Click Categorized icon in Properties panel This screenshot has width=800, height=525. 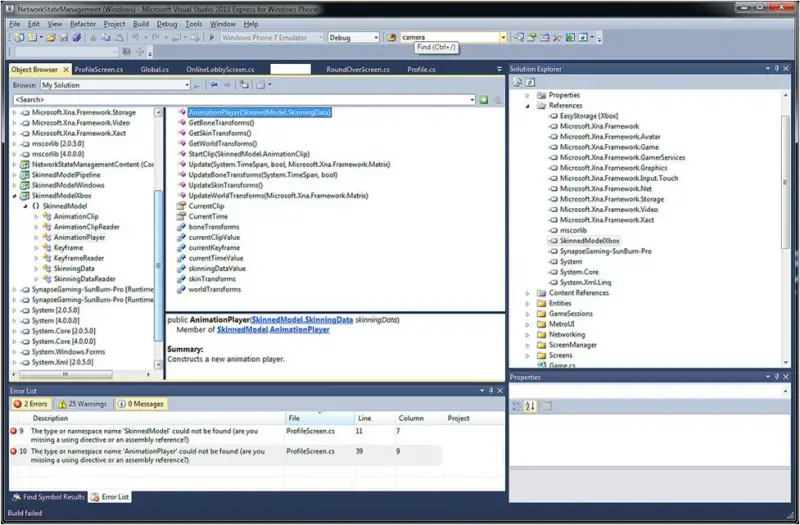tap(516, 406)
